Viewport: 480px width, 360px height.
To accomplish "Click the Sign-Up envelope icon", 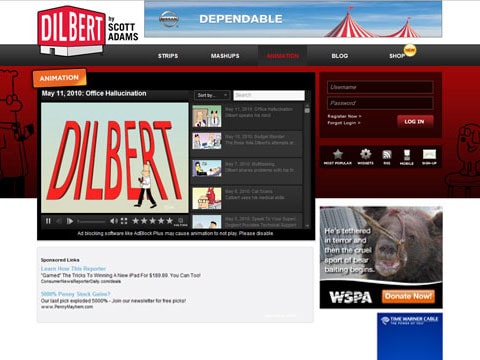I will (x=429, y=157).
